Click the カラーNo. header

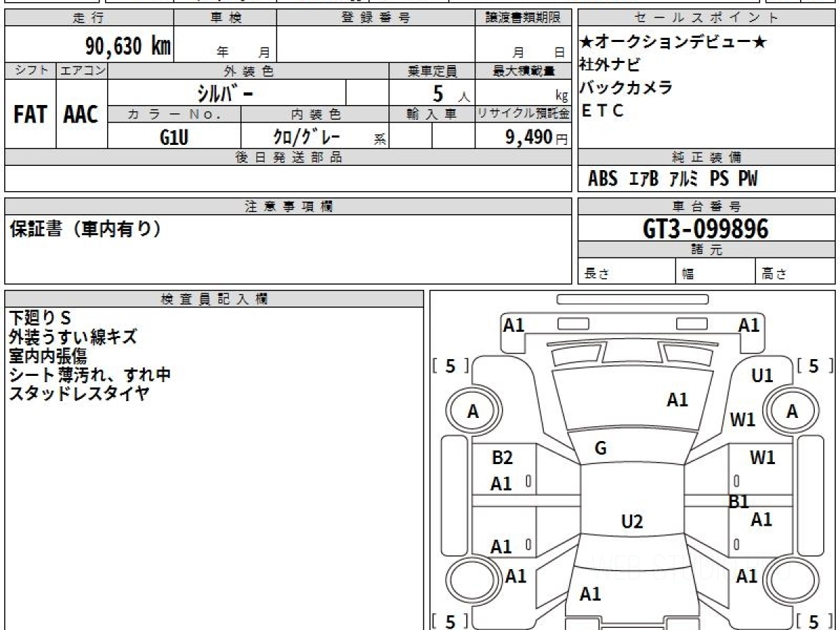(174, 114)
